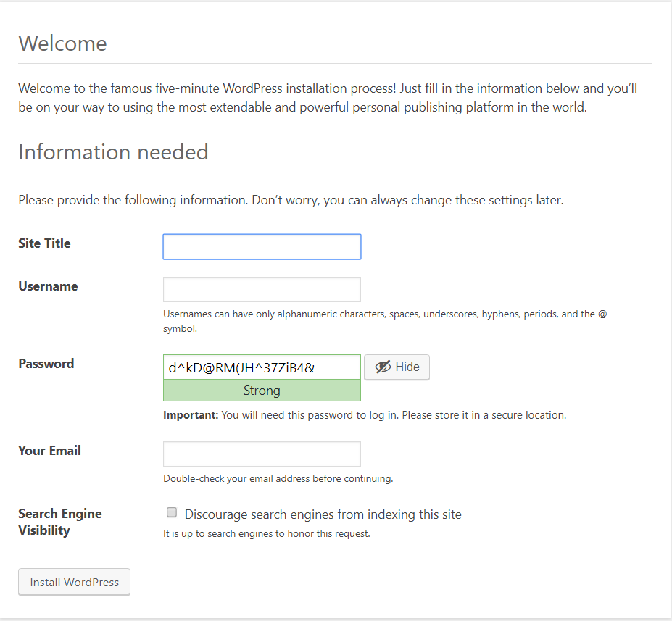Click the Double-check your email address hint
This screenshot has width=672, height=621.
[x=278, y=478]
